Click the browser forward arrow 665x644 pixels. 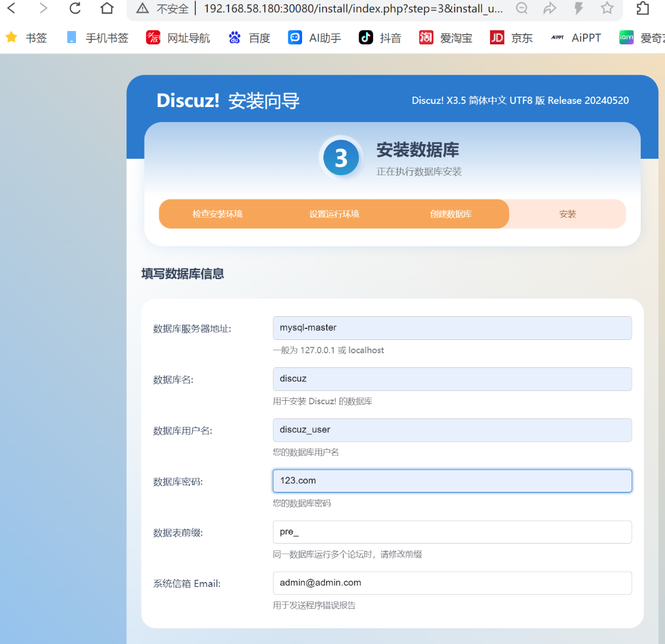click(x=43, y=8)
